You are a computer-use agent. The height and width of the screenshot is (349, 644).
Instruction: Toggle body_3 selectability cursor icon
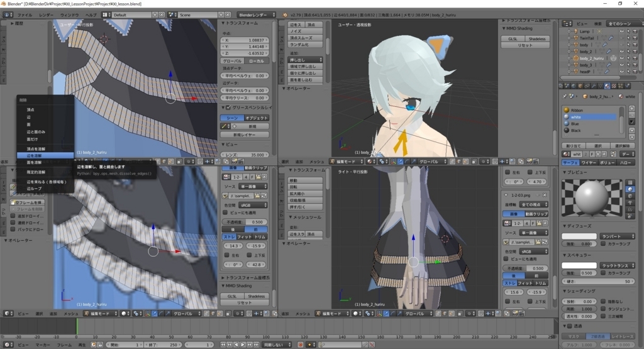(628, 65)
